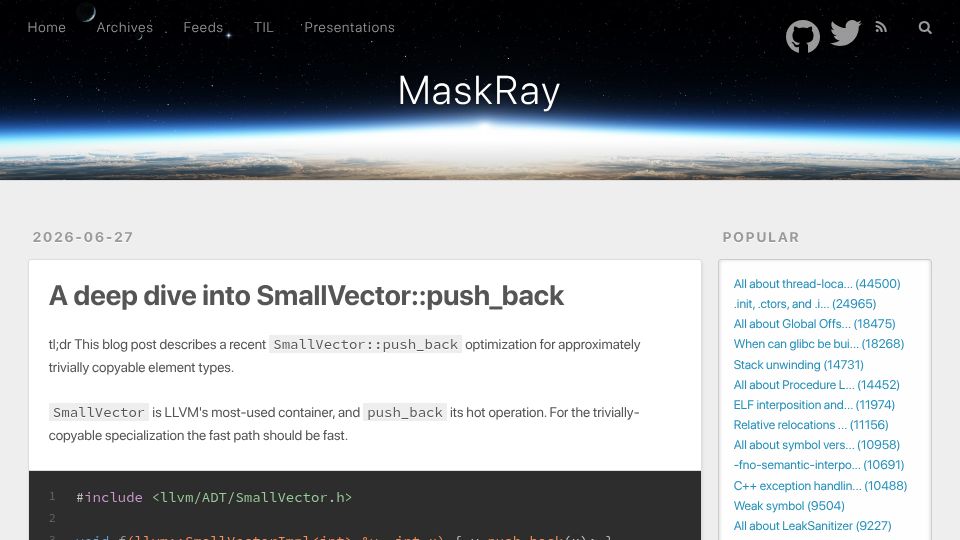
Task: Open the GitHub profile icon
Action: [x=803, y=36]
